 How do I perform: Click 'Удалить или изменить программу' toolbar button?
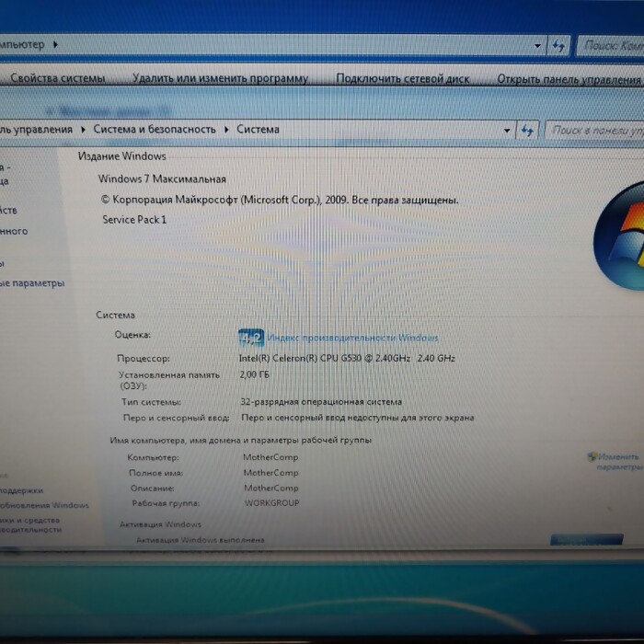[x=220, y=78]
